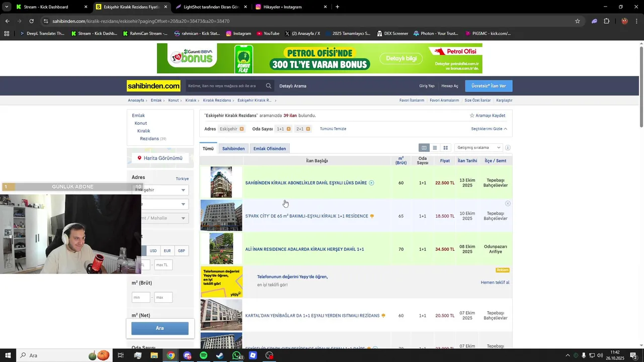Open Spotify from the taskbar

203,355
